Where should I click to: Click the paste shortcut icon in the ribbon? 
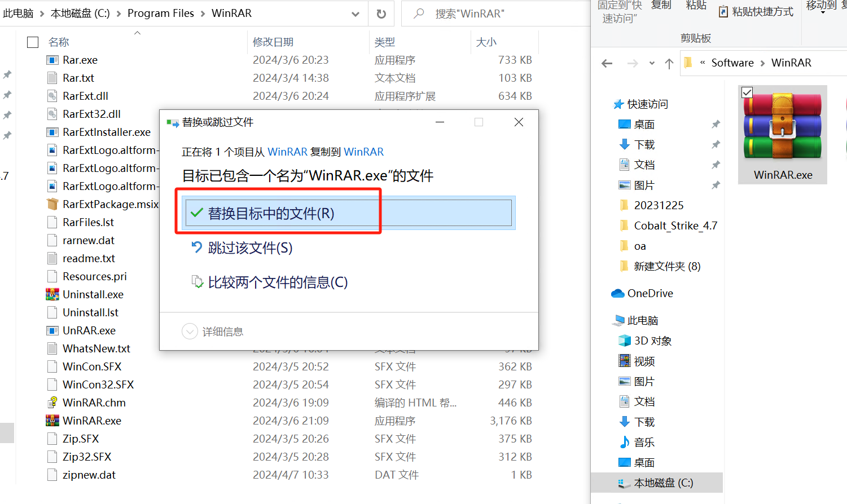(723, 11)
